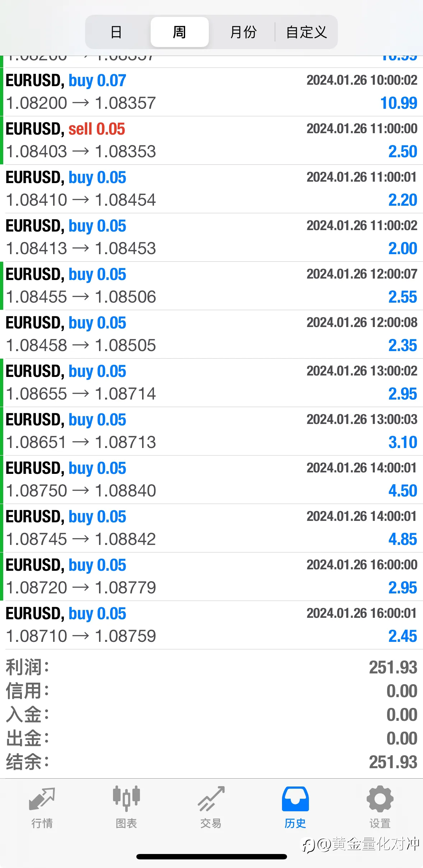The width and height of the screenshot is (423, 868).
Task: Select trade with 4.50 profit
Action: tap(211, 480)
